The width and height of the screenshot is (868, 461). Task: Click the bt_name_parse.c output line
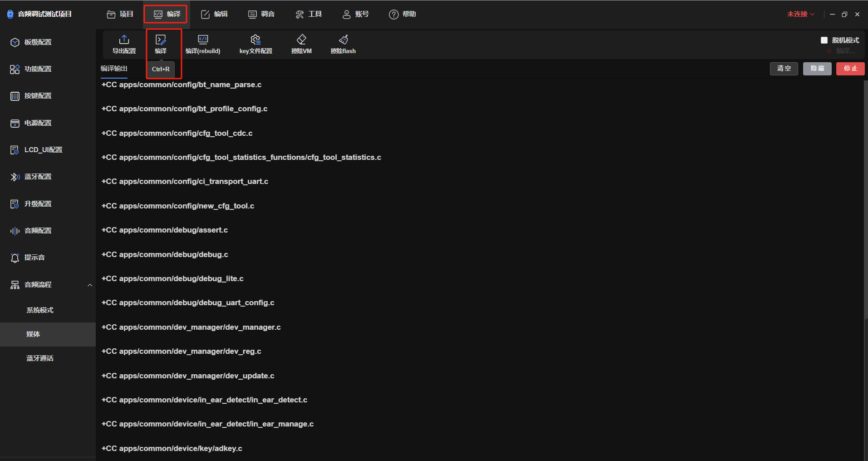click(x=181, y=85)
